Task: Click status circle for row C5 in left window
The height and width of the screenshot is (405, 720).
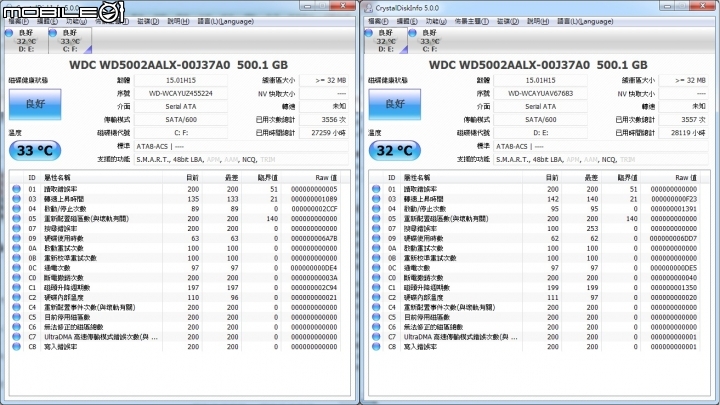Action: tap(17, 317)
